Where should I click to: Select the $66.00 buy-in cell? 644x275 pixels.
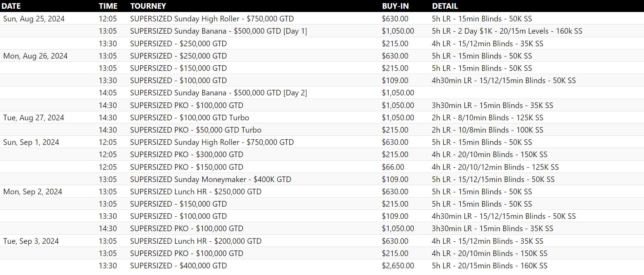click(393, 167)
